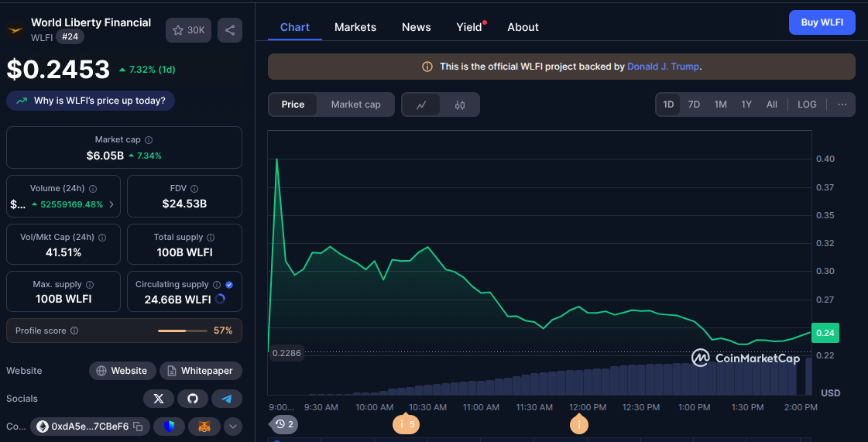Set chart range to 7D

point(694,105)
